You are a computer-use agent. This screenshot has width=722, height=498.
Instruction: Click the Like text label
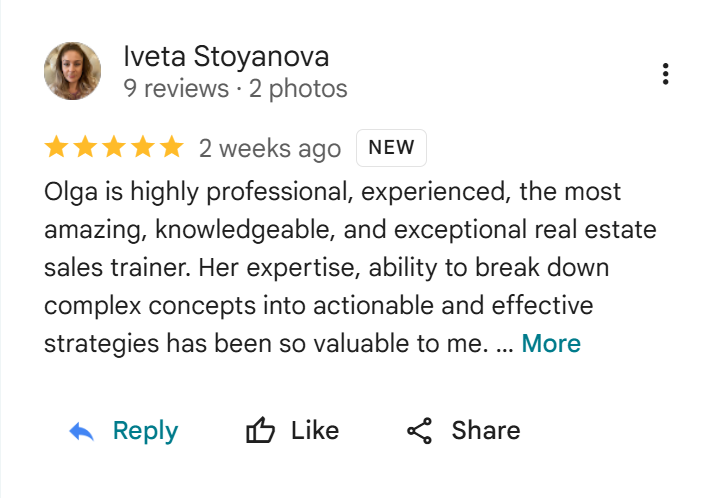point(315,431)
